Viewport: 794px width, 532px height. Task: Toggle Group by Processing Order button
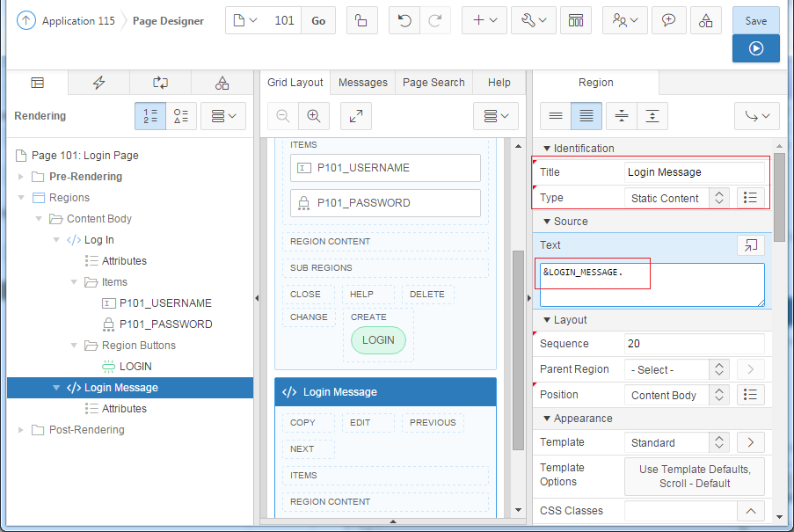(150, 116)
